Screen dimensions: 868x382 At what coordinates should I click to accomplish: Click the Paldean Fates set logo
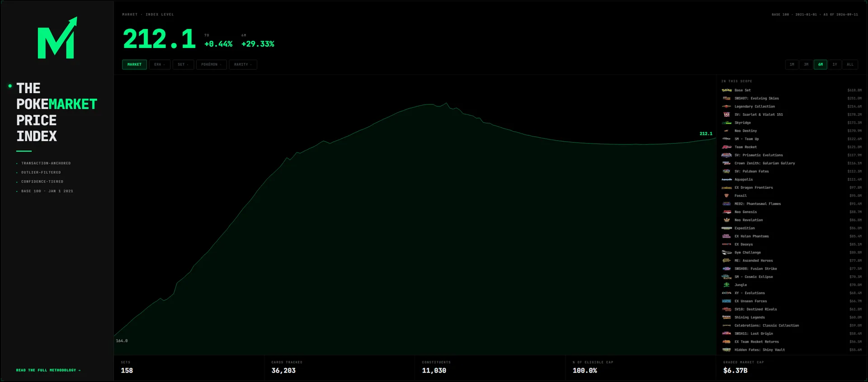coord(726,172)
